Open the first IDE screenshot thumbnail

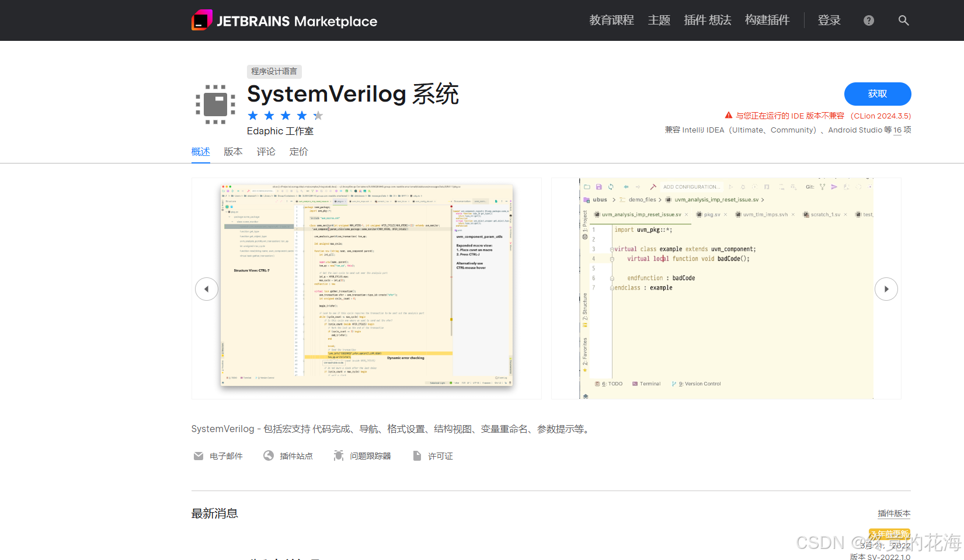point(367,288)
